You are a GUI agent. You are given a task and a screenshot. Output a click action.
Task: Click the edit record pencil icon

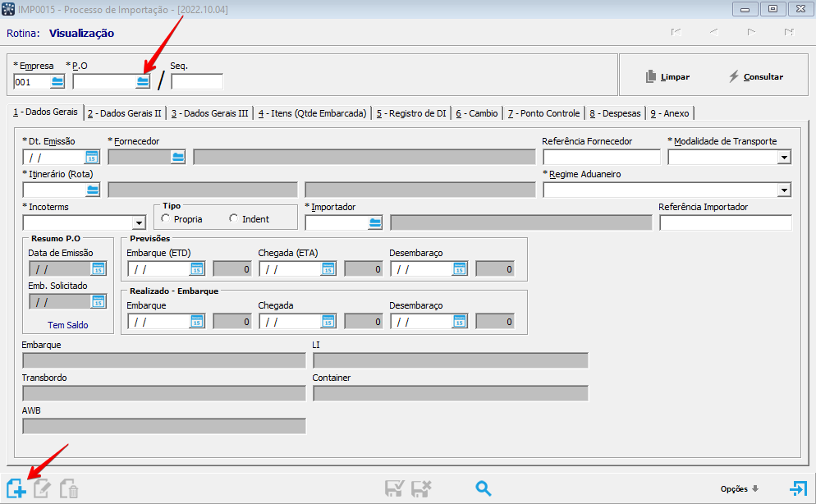click(x=42, y=488)
